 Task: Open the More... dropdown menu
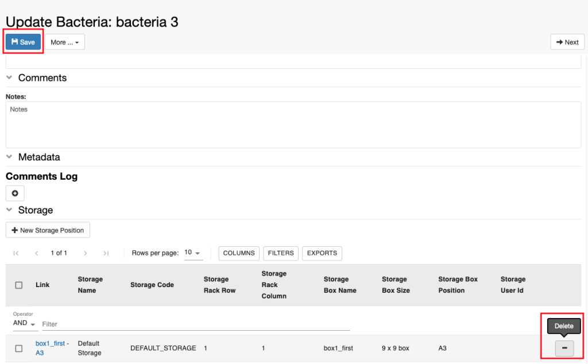tap(65, 42)
